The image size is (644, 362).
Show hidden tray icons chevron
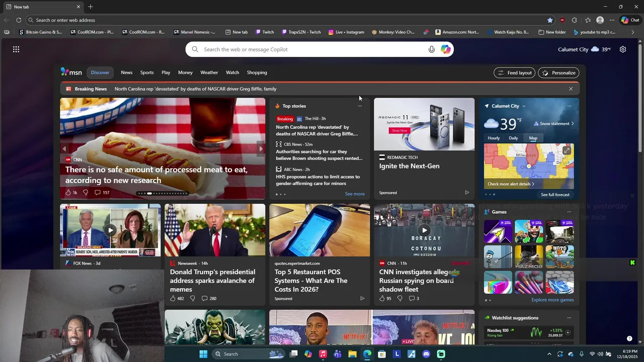[x=549, y=354]
